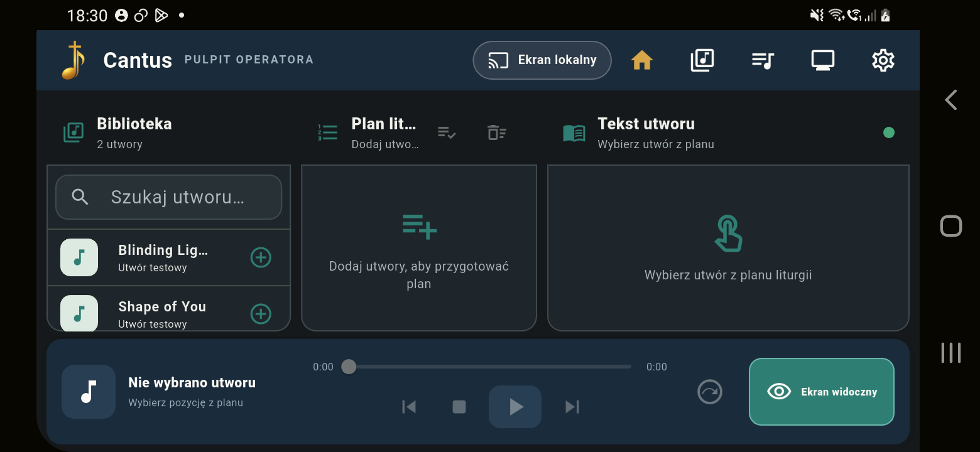Click the PULPIT OPERATORA subtitle
This screenshot has height=452, width=980.
249,60
